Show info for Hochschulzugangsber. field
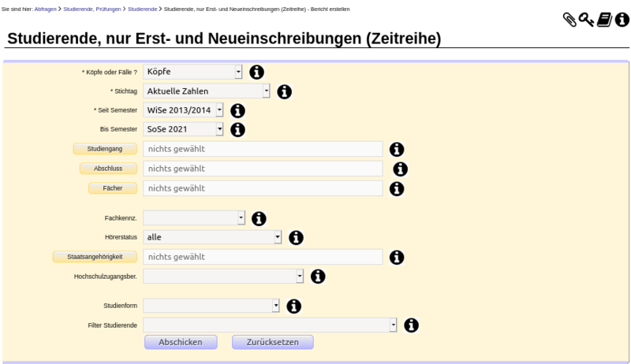 click(318, 277)
